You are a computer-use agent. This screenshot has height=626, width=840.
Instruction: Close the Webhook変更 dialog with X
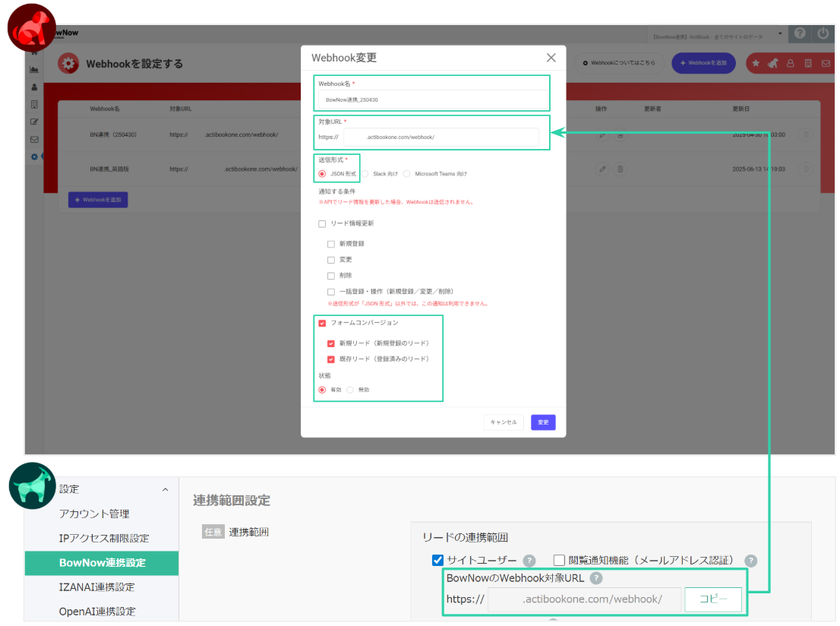coord(551,58)
